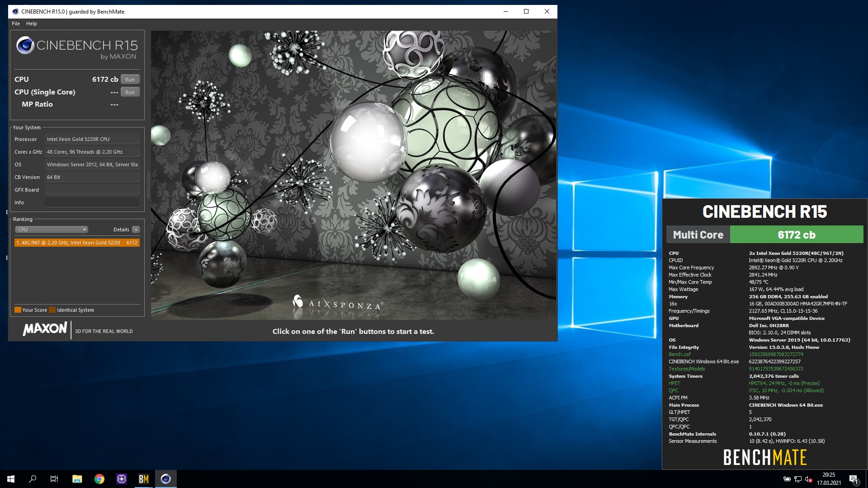Open Windows Search from taskbar

pos(33,479)
